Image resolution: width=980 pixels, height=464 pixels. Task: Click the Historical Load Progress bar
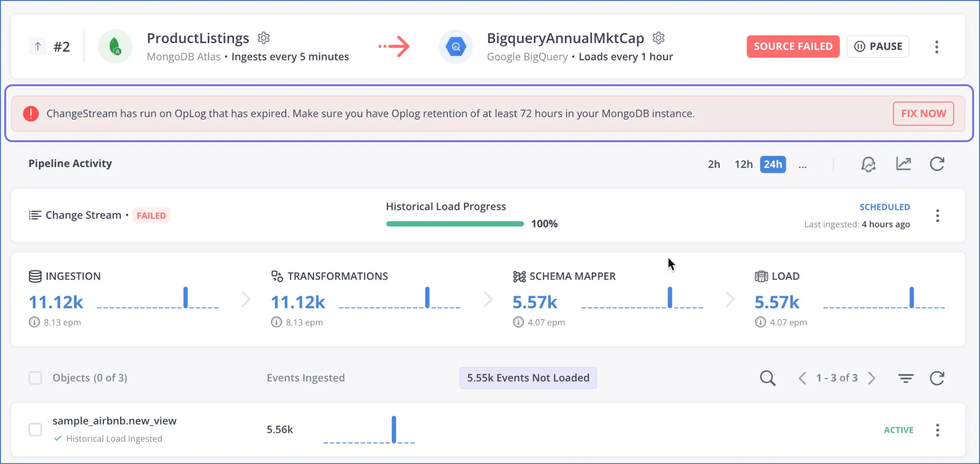(455, 224)
